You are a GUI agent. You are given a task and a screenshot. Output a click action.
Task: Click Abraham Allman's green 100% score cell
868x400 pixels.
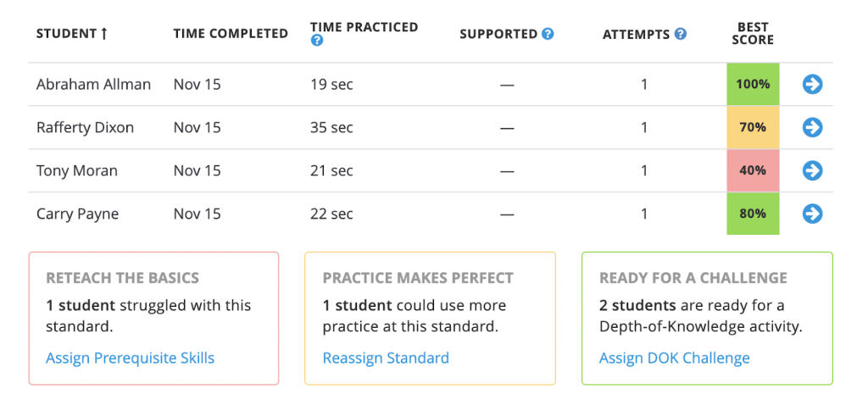tap(753, 84)
